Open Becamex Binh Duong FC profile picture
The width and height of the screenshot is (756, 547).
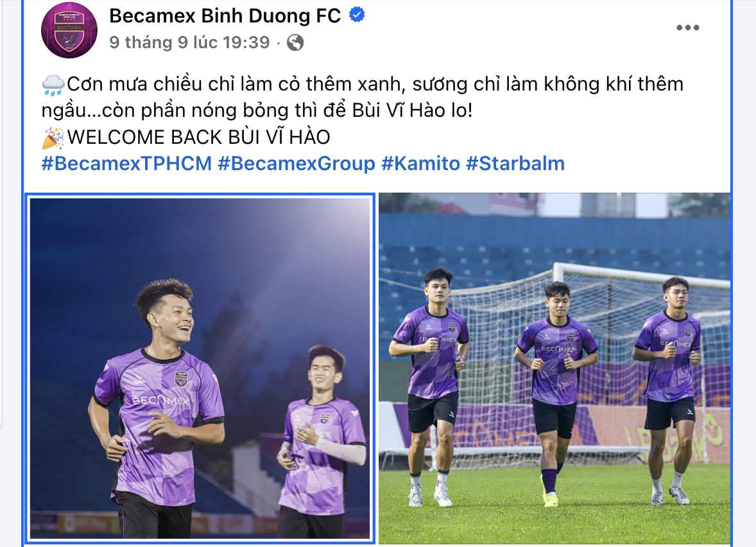click(x=69, y=30)
